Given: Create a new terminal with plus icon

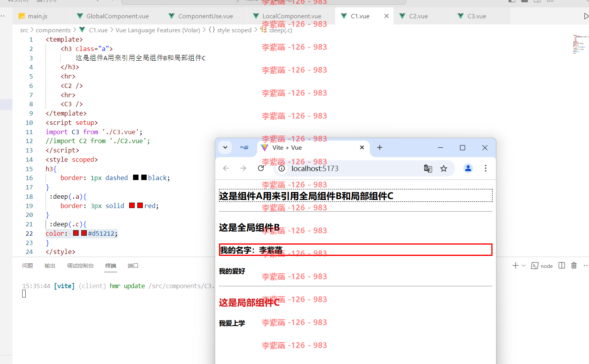Looking at the screenshot, I should coord(515,265).
